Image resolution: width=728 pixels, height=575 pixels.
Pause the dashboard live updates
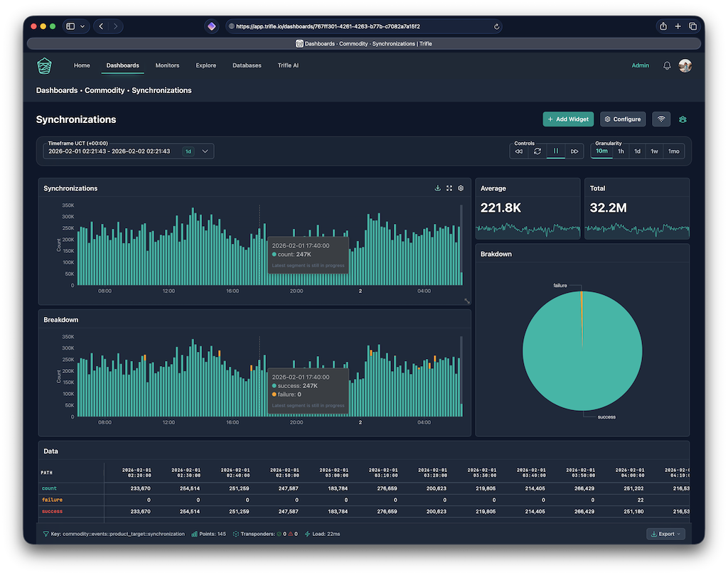[x=556, y=151]
